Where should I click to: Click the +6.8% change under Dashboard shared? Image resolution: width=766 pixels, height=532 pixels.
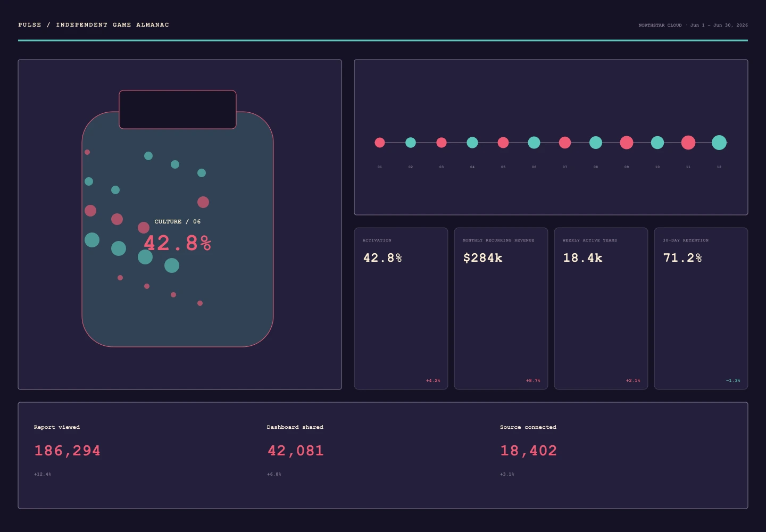[x=274, y=474]
